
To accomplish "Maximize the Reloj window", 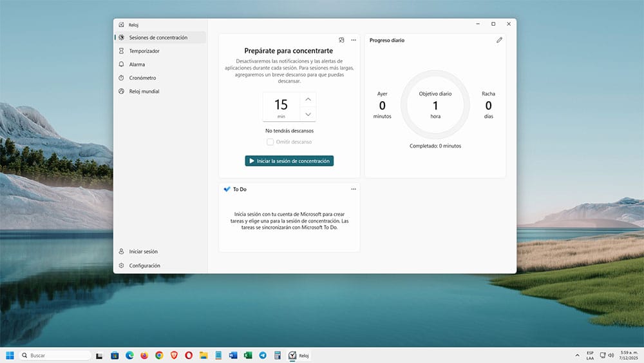I will coord(493,24).
